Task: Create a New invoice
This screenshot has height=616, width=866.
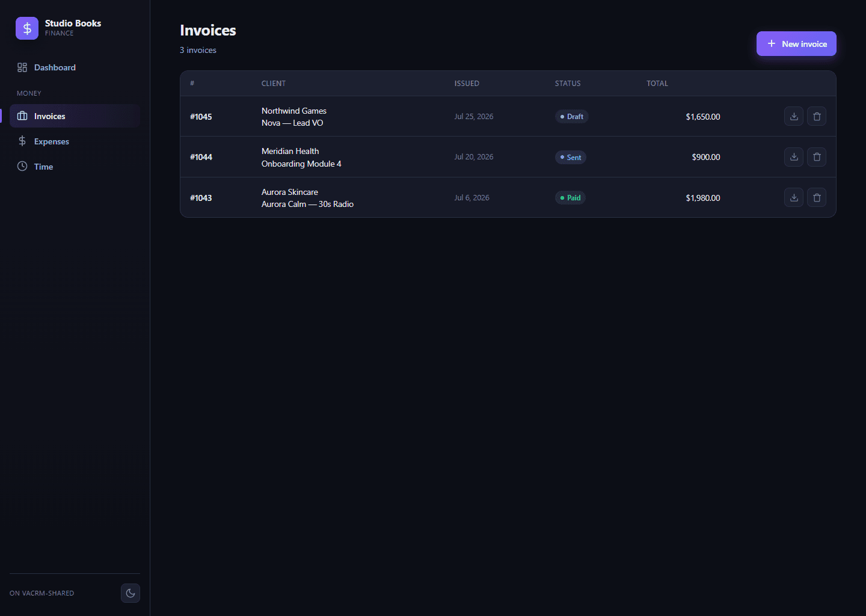Action: pos(796,44)
